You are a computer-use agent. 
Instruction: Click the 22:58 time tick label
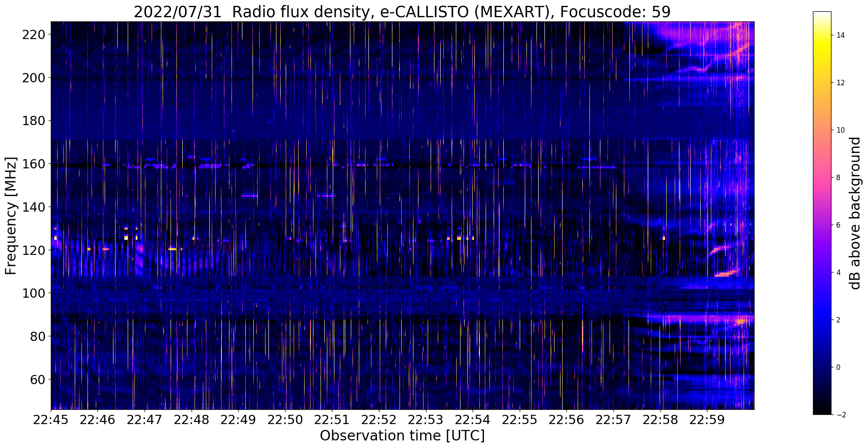[x=660, y=419]
